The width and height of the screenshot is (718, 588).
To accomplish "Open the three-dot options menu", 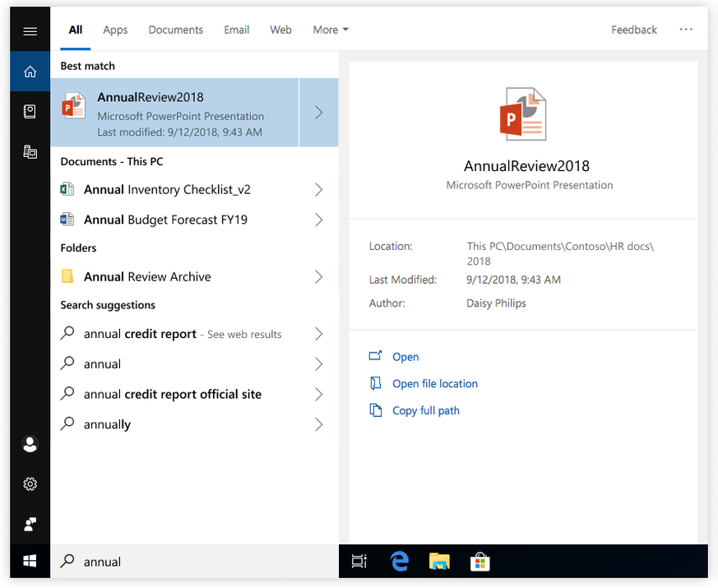I will pos(686,30).
